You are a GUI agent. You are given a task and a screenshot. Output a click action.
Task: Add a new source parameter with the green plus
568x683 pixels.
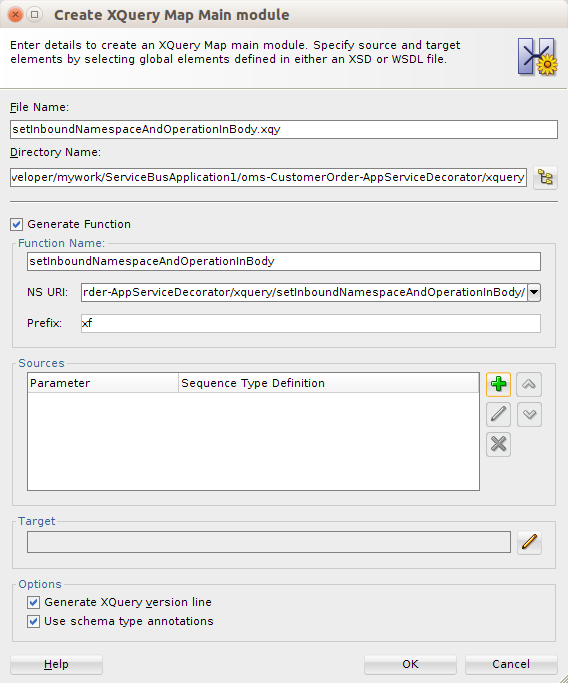pos(498,384)
